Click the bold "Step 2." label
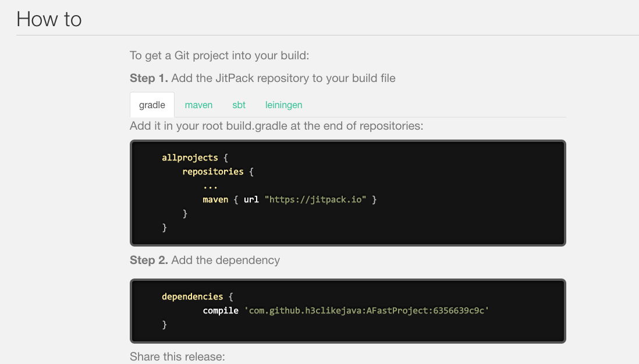The width and height of the screenshot is (639, 364). 150,260
